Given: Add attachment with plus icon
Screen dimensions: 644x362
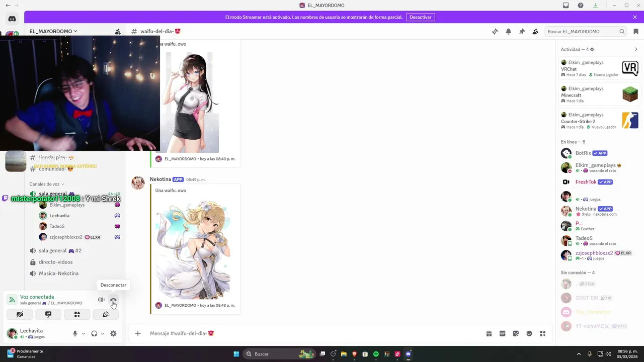Looking at the screenshot, I should pyautogui.click(x=138, y=333).
